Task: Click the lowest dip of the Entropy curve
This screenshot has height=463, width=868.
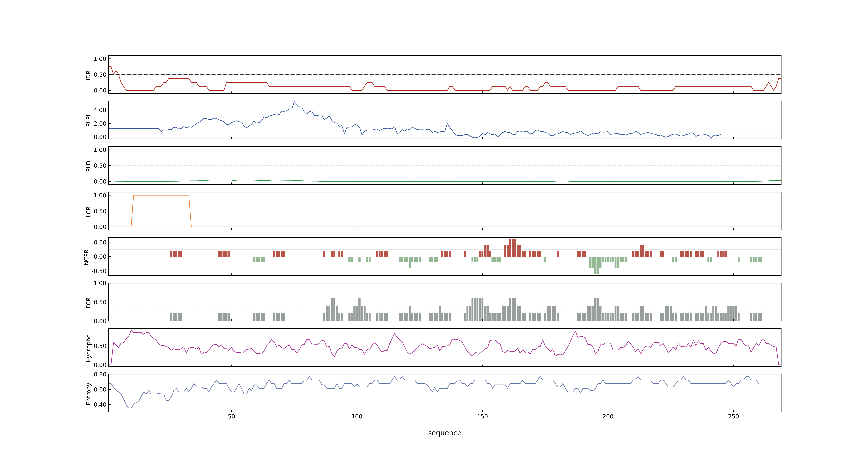Action: [130, 408]
